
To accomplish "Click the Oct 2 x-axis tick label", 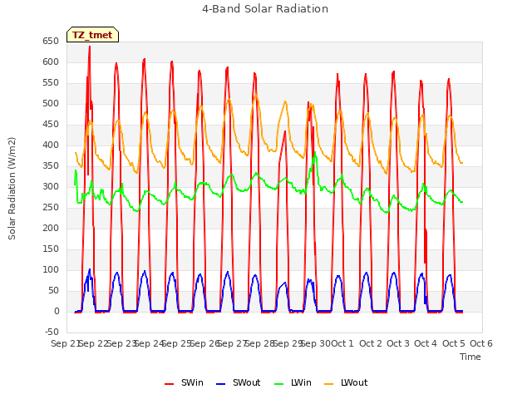I will point(371,343).
